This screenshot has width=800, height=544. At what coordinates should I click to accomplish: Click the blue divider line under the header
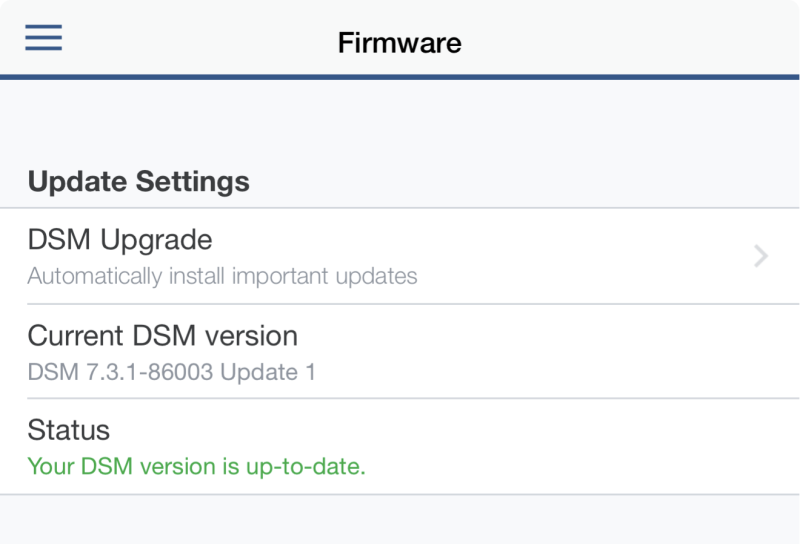tap(400, 77)
